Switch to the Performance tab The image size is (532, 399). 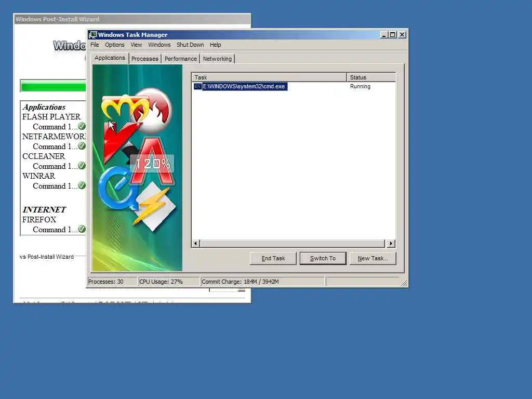click(x=180, y=59)
